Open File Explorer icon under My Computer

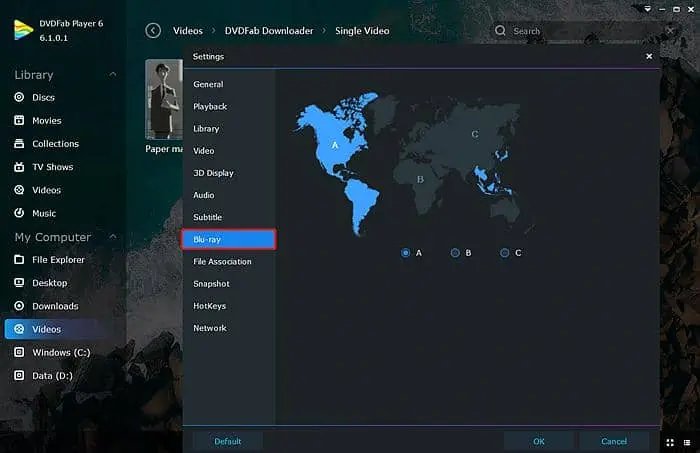[20, 260]
